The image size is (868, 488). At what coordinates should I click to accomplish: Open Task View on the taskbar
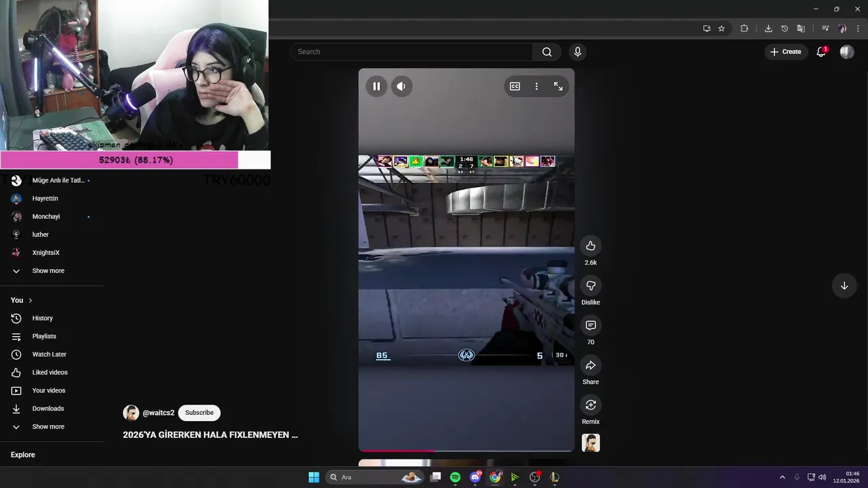[x=436, y=477]
